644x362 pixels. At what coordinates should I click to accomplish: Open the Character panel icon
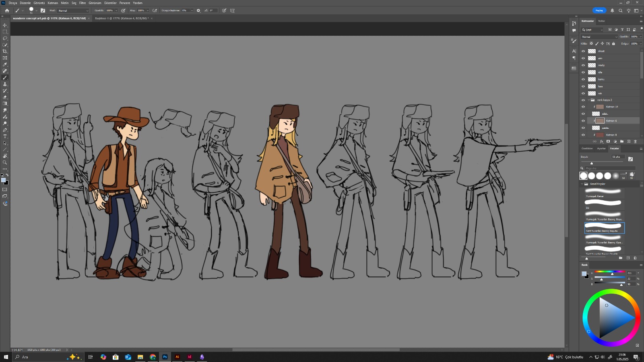tap(574, 51)
